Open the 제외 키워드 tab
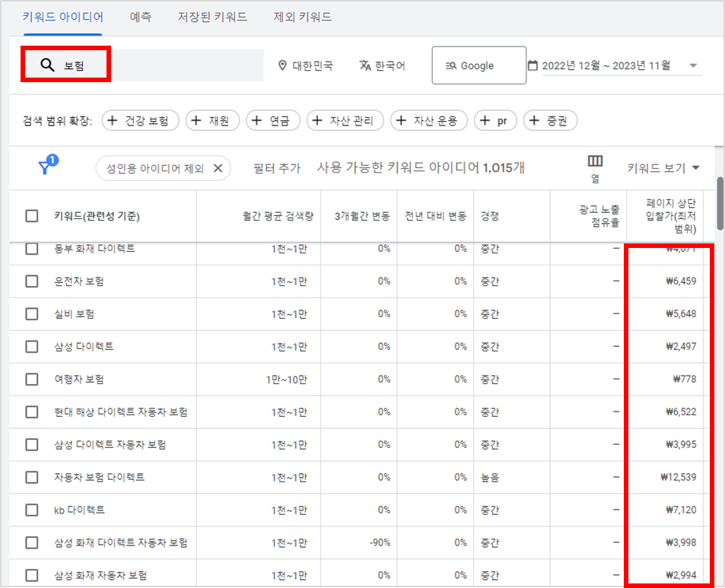Image resolution: width=725 pixels, height=588 pixels. pos(302,17)
